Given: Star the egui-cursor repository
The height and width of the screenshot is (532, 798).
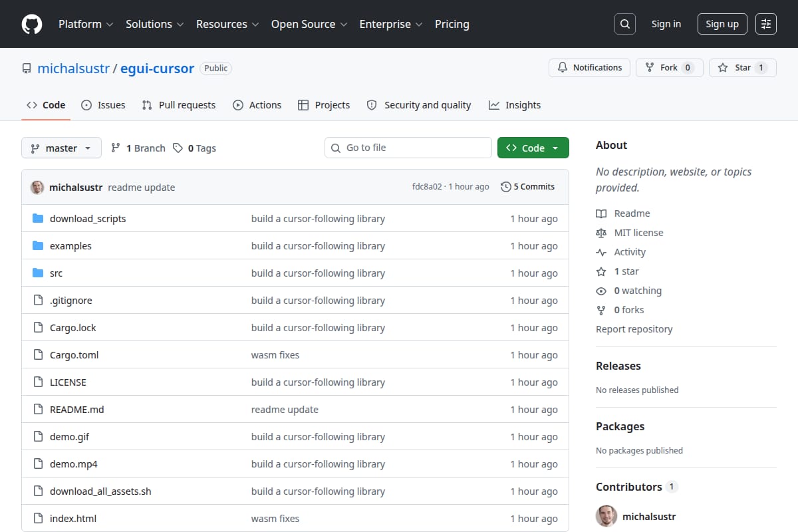Looking at the screenshot, I should (742, 68).
